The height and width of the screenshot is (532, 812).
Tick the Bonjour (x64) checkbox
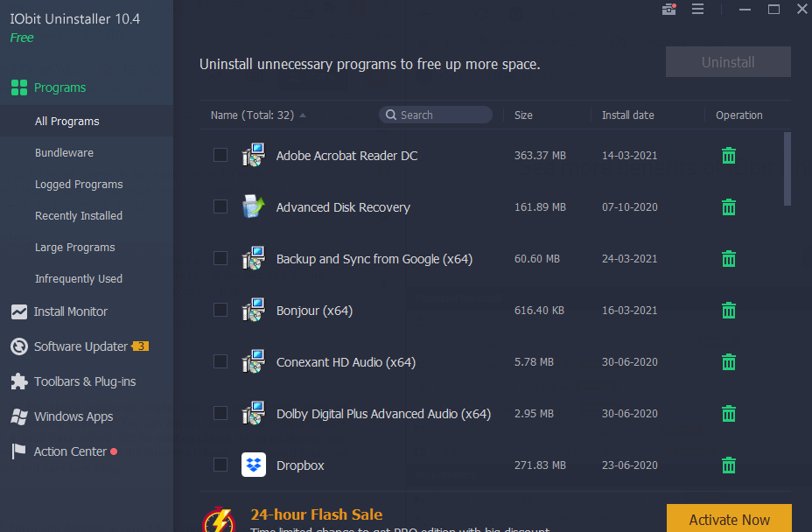point(220,310)
